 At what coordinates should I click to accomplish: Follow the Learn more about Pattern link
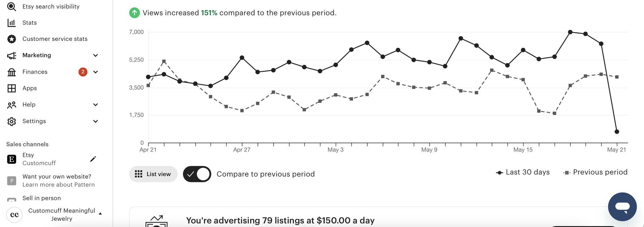(58, 185)
